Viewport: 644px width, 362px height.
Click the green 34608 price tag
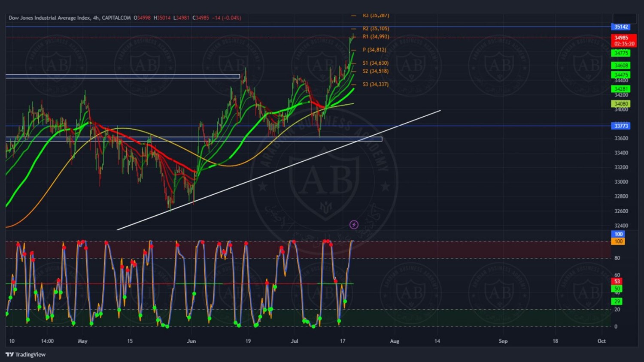pos(621,66)
